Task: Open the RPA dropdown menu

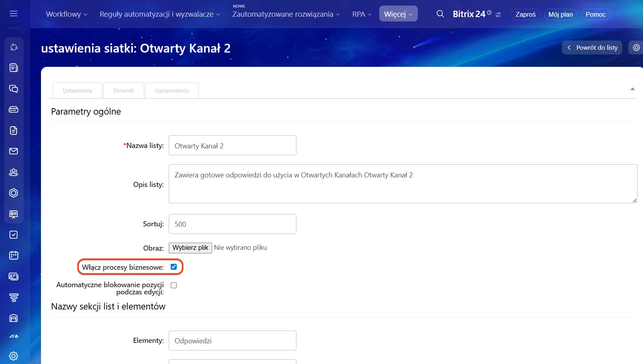Action: tap(362, 14)
